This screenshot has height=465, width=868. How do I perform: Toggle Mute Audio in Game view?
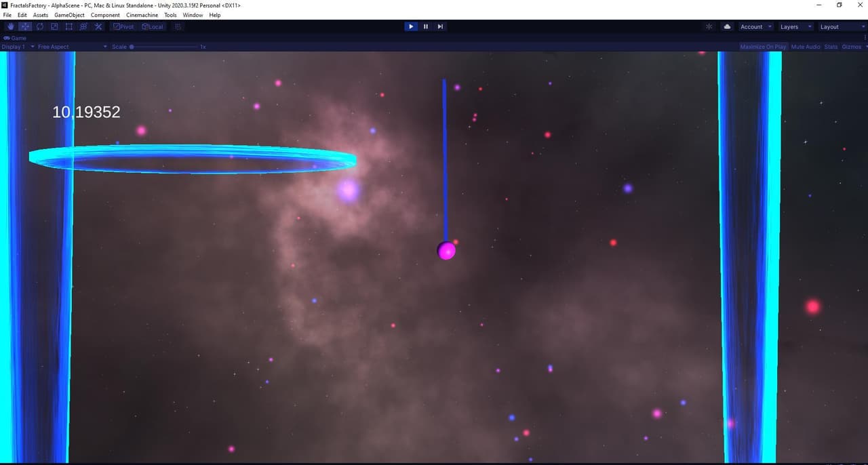(806, 47)
